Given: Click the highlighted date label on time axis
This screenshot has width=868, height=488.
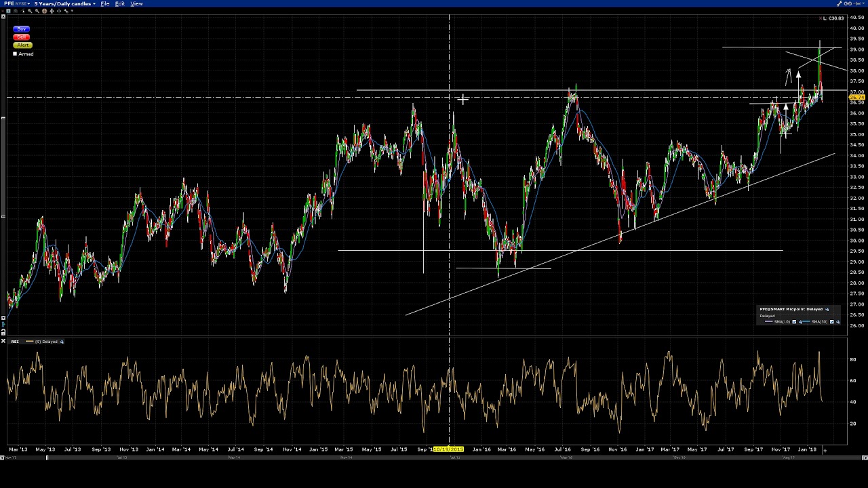Looking at the screenshot, I should (448, 449).
